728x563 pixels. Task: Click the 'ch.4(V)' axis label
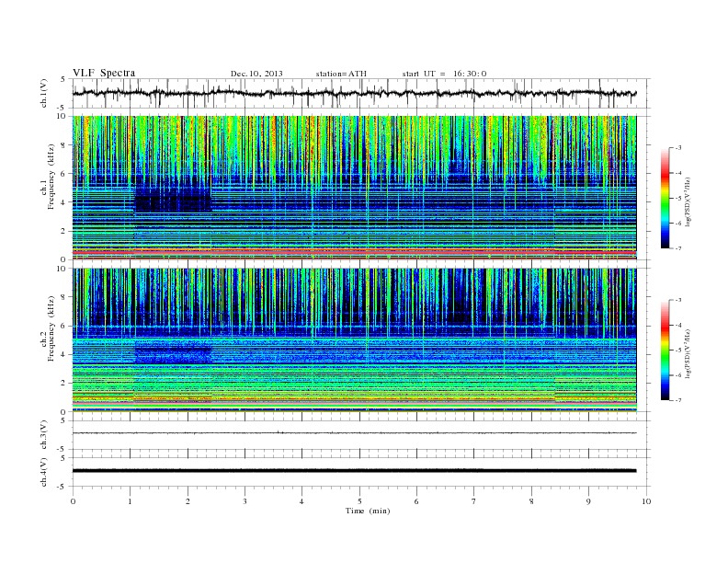pyautogui.click(x=43, y=472)
